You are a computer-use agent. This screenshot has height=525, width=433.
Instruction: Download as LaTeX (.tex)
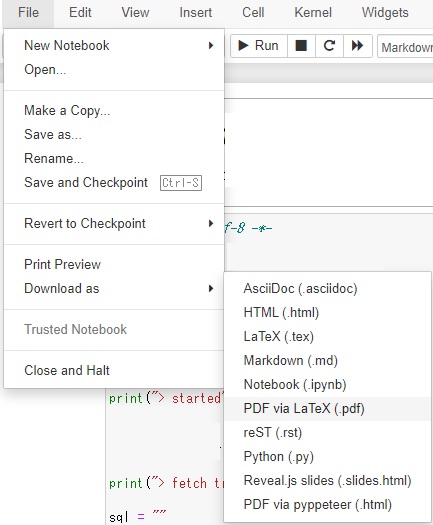328,336
